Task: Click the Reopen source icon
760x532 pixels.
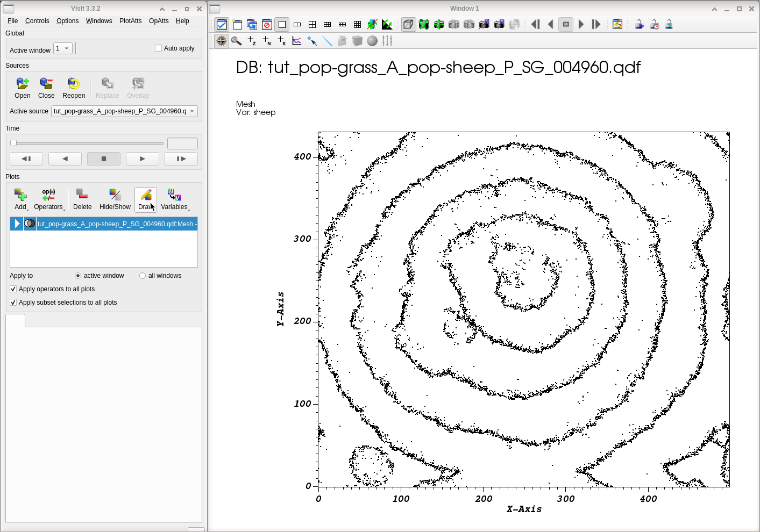Action: (74, 84)
